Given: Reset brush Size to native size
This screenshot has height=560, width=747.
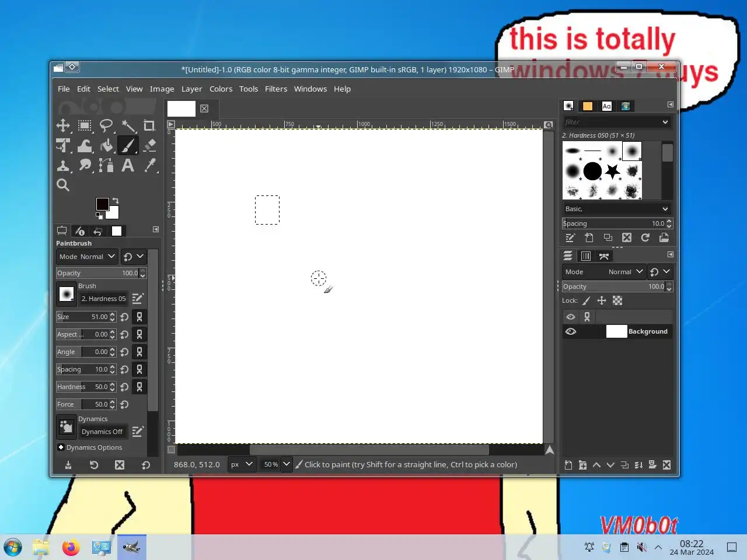Looking at the screenshot, I should (x=124, y=317).
